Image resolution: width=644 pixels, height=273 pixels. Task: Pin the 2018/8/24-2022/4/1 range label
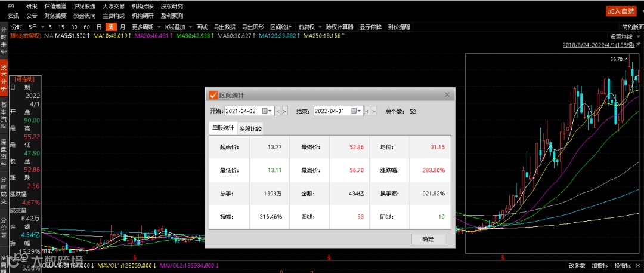click(x=638, y=44)
